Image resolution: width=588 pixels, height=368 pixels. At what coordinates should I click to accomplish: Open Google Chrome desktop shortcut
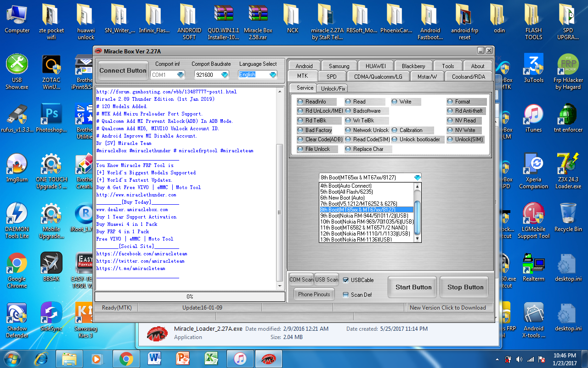coord(17,270)
